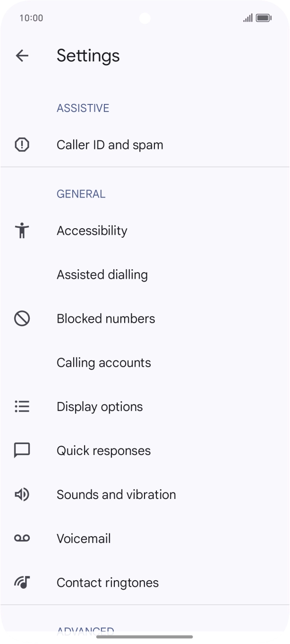Tap the Display options list icon
Image resolution: width=290 pixels, height=644 pixels.
pyautogui.click(x=22, y=406)
